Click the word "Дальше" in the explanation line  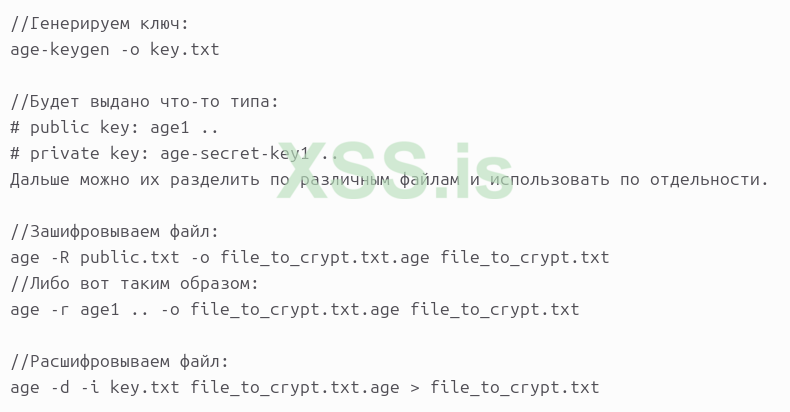click(x=40, y=179)
